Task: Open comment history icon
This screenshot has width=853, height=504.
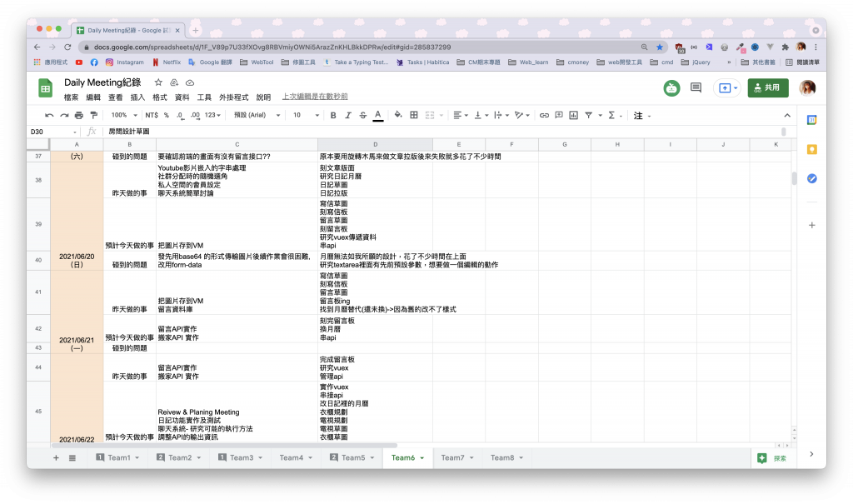Action: (696, 87)
